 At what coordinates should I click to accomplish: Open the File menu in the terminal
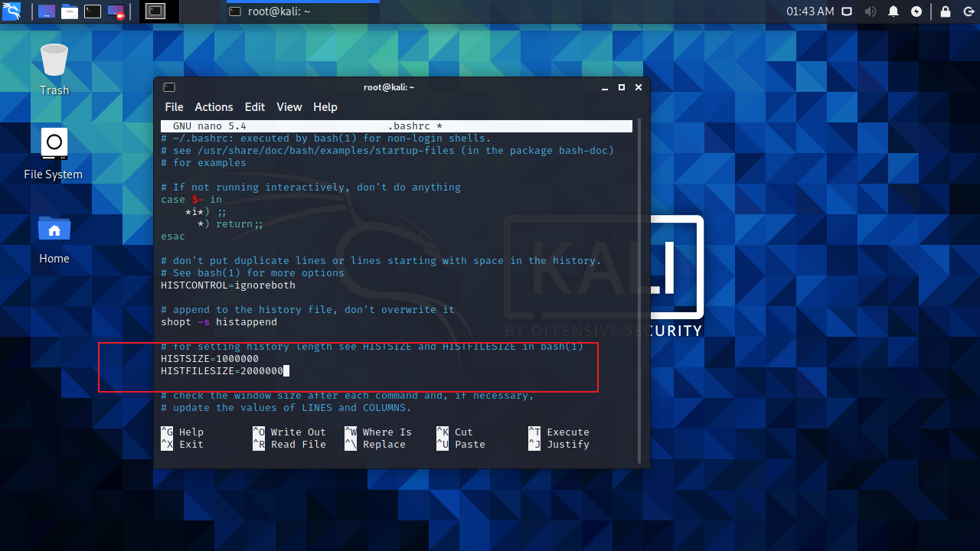click(174, 107)
